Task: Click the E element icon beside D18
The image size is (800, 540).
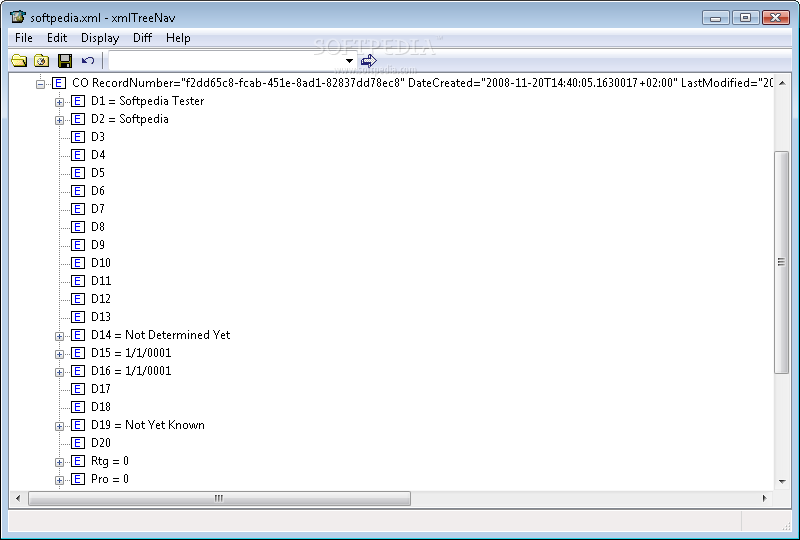Action: point(78,407)
